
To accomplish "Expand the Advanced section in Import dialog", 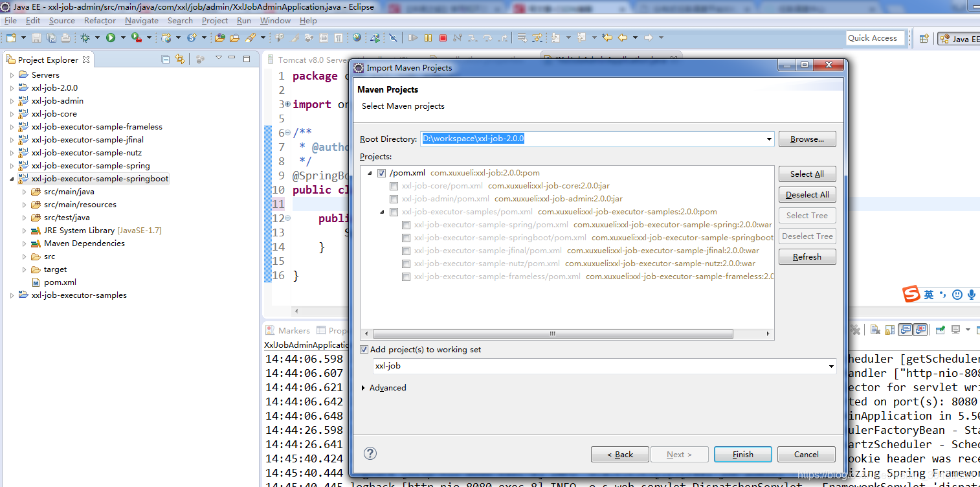I will click(x=363, y=388).
